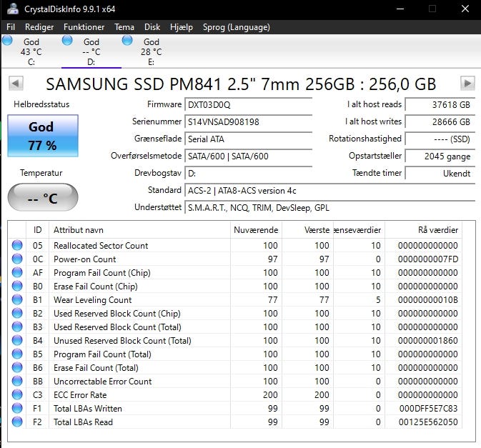Close the CrystalDiskInfo window
The image size is (481, 448).
pyautogui.click(x=465, y=9)
